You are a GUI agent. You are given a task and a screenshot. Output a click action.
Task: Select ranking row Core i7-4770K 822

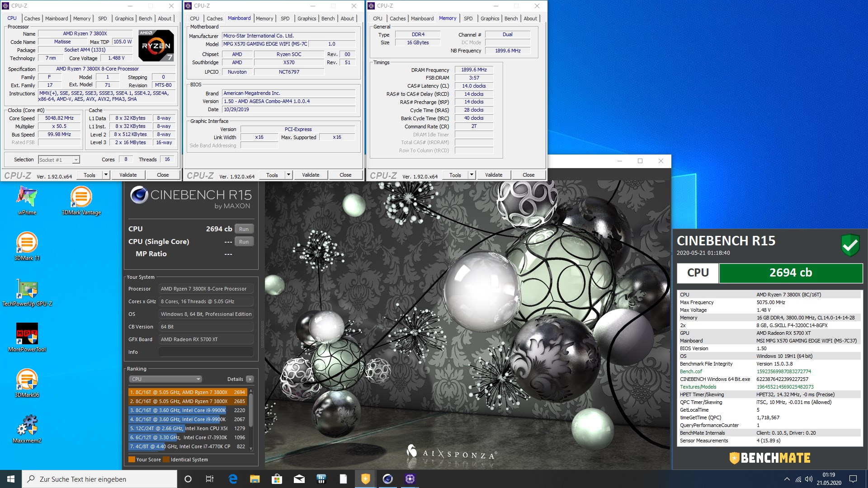188,446
